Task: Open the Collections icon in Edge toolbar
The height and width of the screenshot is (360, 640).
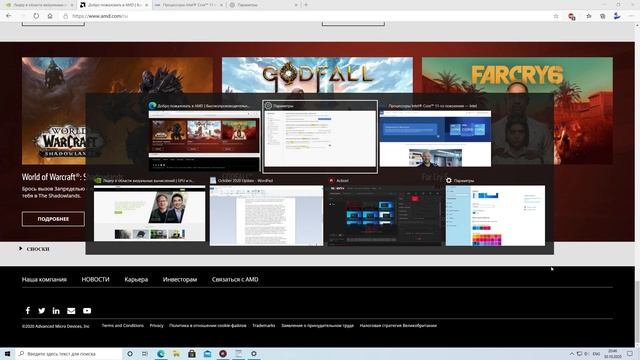Action: pos(603,16)
